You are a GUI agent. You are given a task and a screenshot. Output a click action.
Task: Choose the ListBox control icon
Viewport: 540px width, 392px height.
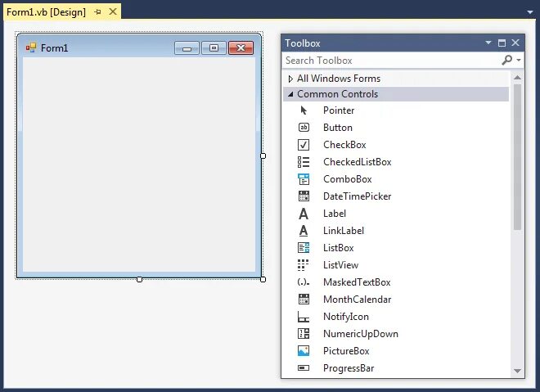click(x=304, y=248)
